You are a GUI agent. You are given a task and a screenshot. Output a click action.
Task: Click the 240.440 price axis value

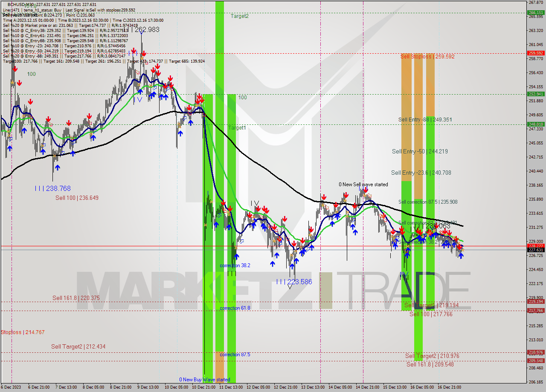point(536,171)
